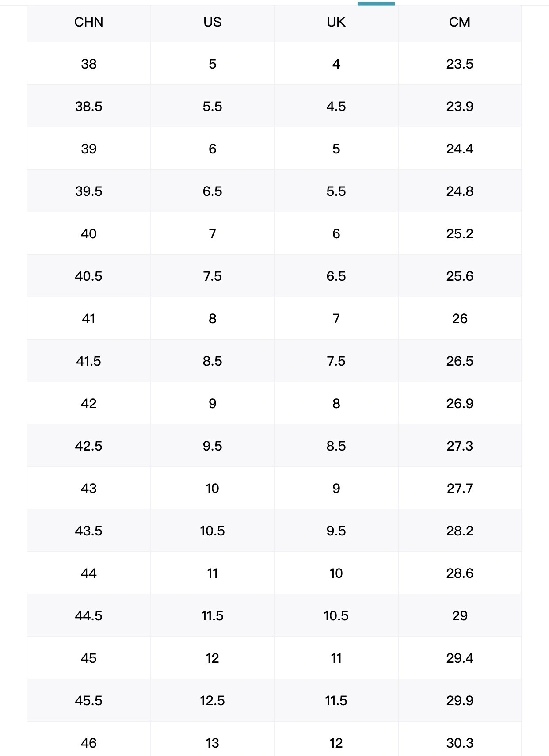Select the CM column header
Screen dimensions: 549x756
tap(460, 22)
